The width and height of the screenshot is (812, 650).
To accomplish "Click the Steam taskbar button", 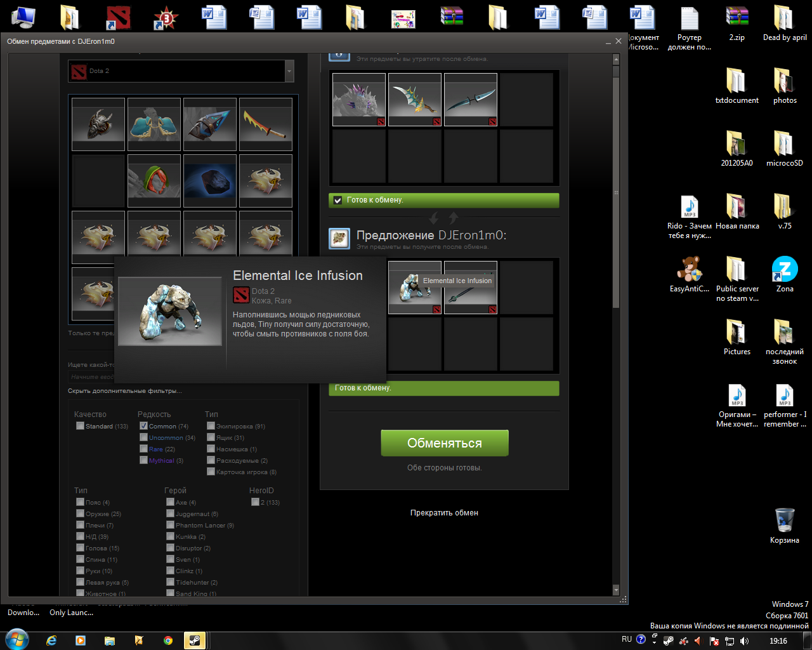I will [195, 640].
